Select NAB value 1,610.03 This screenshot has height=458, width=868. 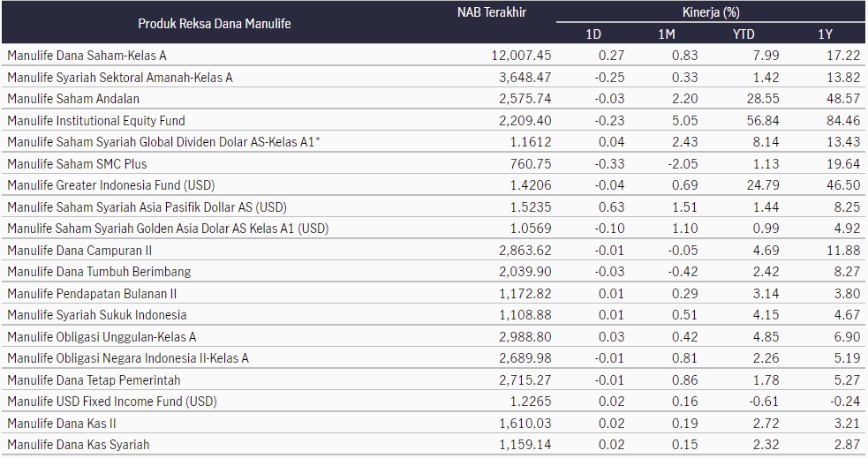[525, 424]
